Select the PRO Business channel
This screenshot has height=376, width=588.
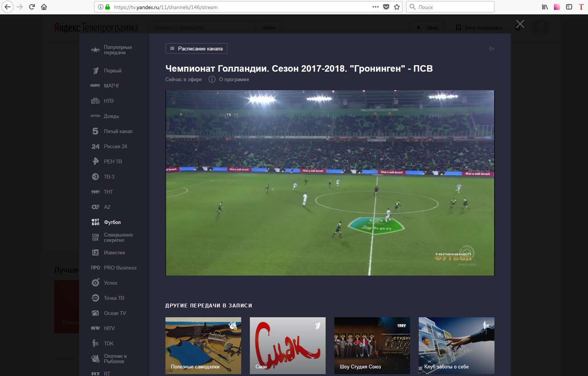114,268
